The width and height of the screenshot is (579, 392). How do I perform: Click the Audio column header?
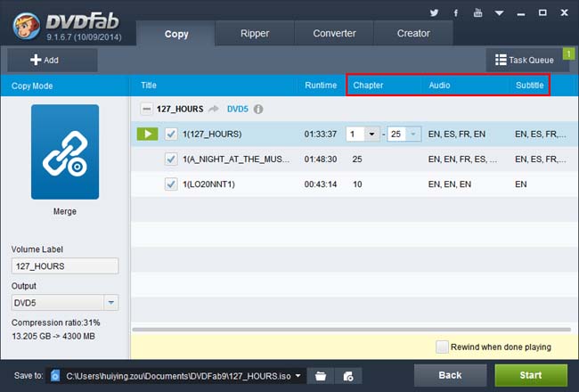[x=439, y=86]
